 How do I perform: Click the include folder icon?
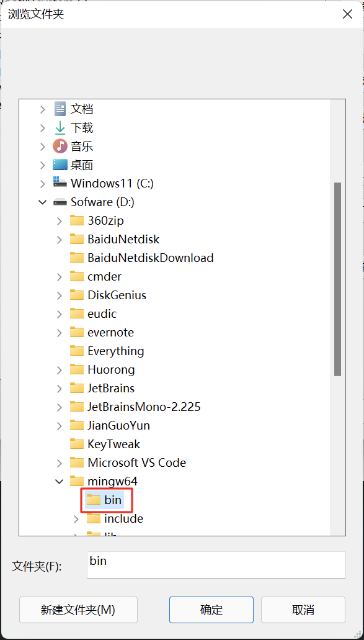(x=94, y=518)
